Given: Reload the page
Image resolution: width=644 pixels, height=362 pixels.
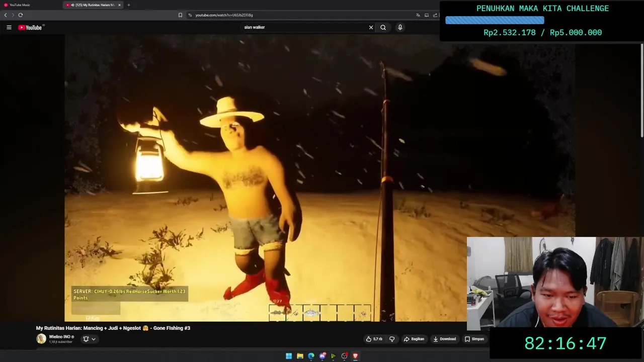Looking at the screenshot, I should [21, 15].
